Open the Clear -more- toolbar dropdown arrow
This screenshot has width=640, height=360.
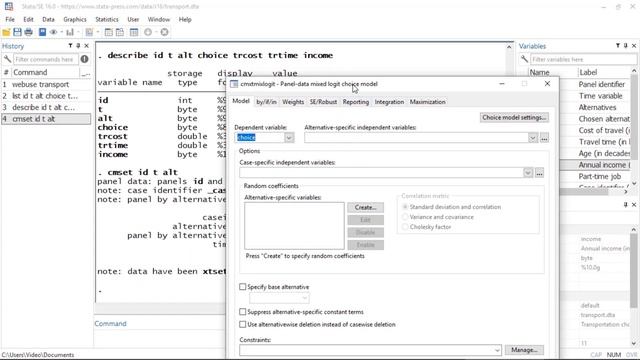point(156,32)
